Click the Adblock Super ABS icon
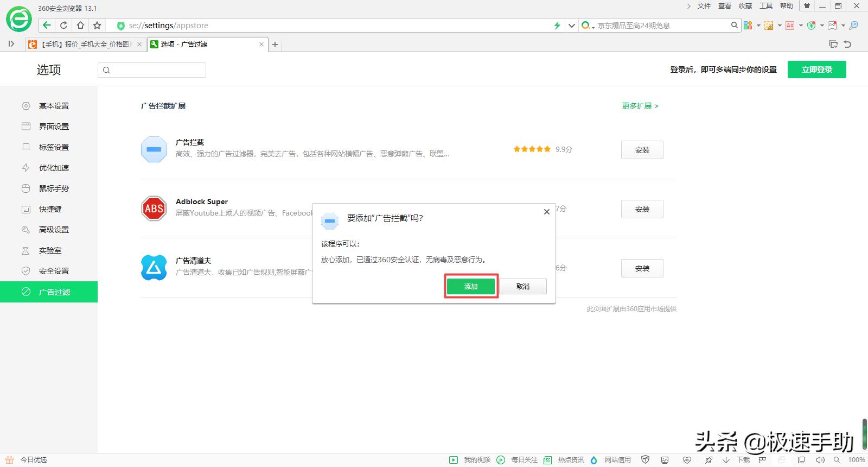 pyautogui.click(x=154, y=209)
